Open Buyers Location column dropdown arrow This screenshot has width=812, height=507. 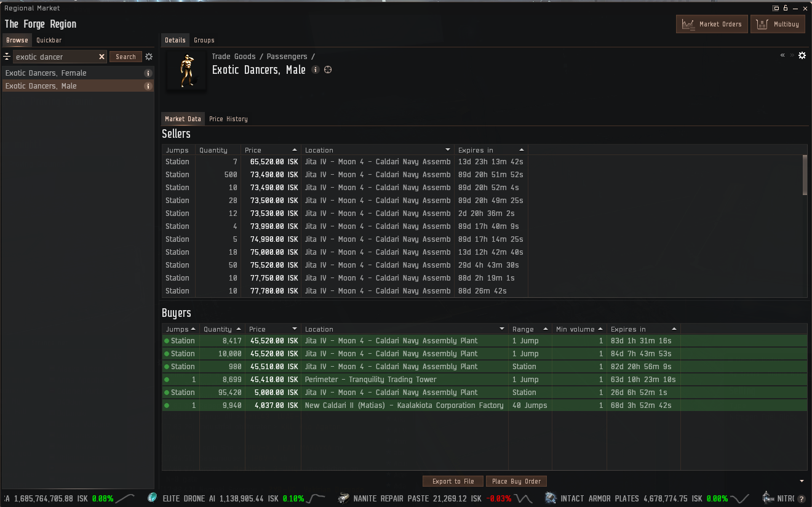[502, 329]
